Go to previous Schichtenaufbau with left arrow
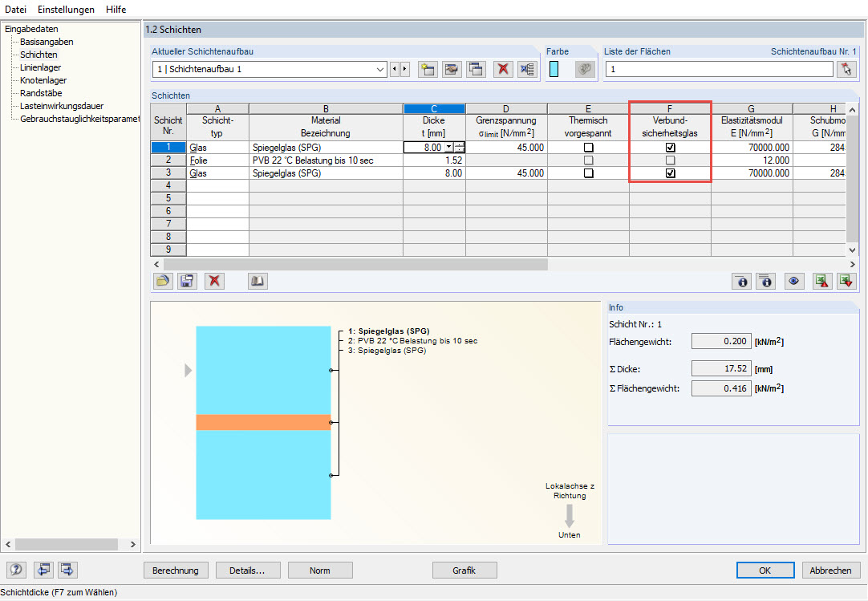868x601 pixels. 394,69
